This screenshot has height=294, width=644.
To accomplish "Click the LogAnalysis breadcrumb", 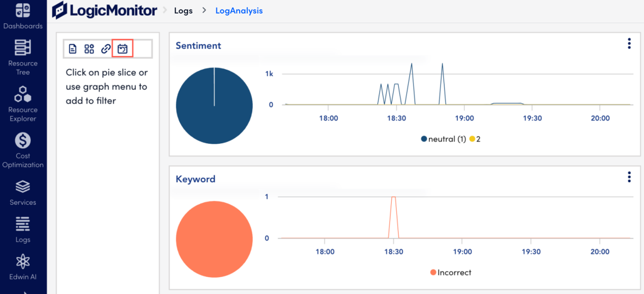I will (x=239, y=11).
